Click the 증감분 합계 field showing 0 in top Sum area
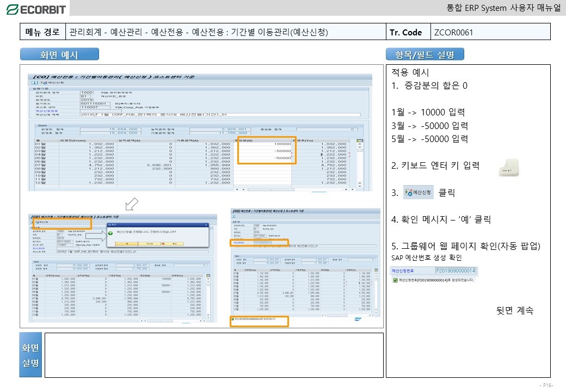The image size is (566, 392). click(327, 129)
